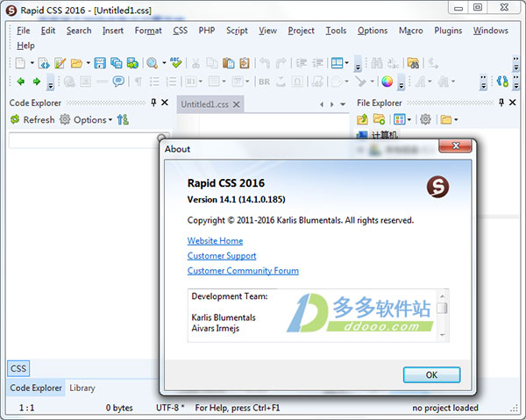This screenshot has width=526, height=420.
Task: Click the File Explorer gear icon
Action: click(426, 119)
